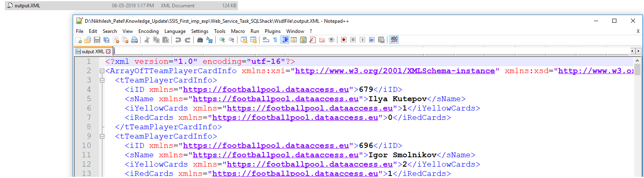Image resolution: width=644 pixels, height=178 pixels.
Task: Toggle ABC spell check button
Action: (394, 40)
